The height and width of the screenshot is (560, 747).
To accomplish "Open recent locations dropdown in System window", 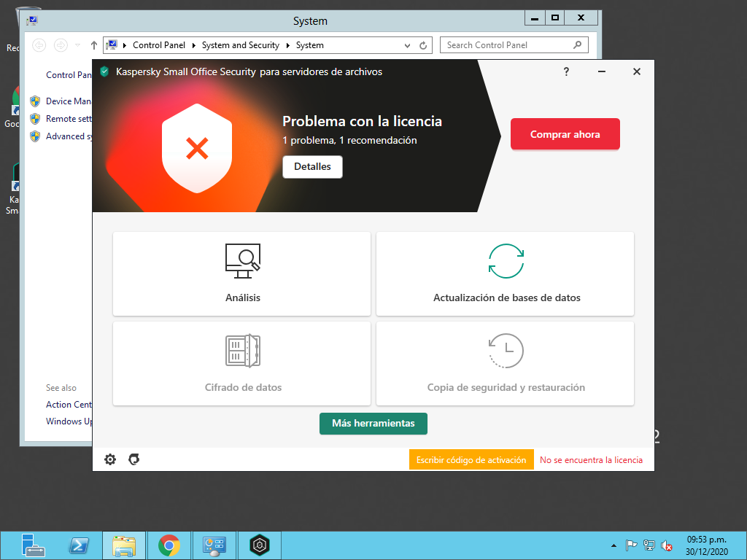I will (x=77, y=45).
